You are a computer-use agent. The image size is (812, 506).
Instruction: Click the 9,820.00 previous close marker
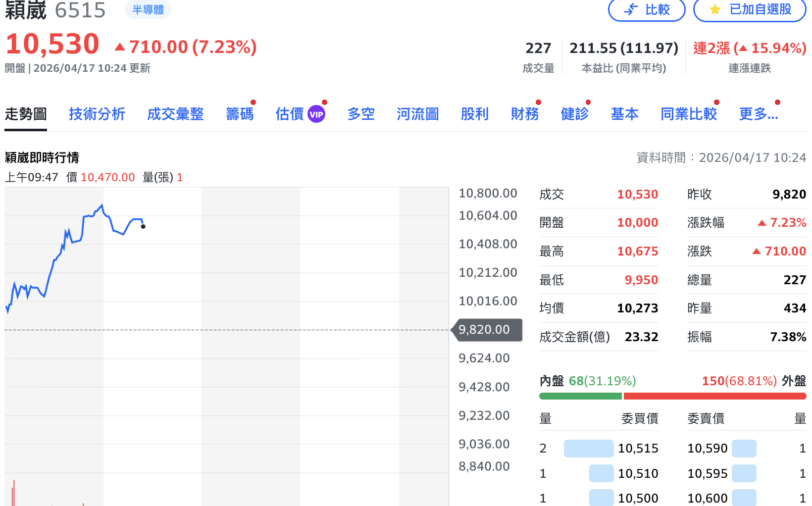[x=486, y=329]
